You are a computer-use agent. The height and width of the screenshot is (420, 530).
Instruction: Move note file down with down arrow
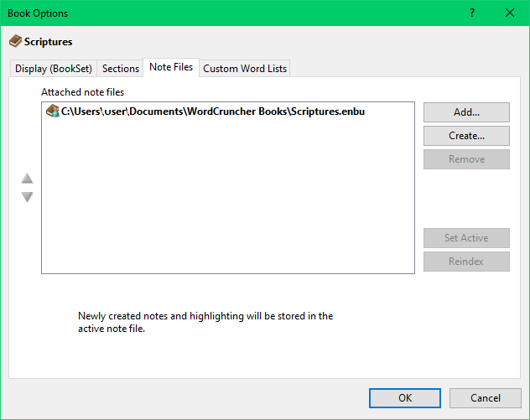click(x=27, y=197)
